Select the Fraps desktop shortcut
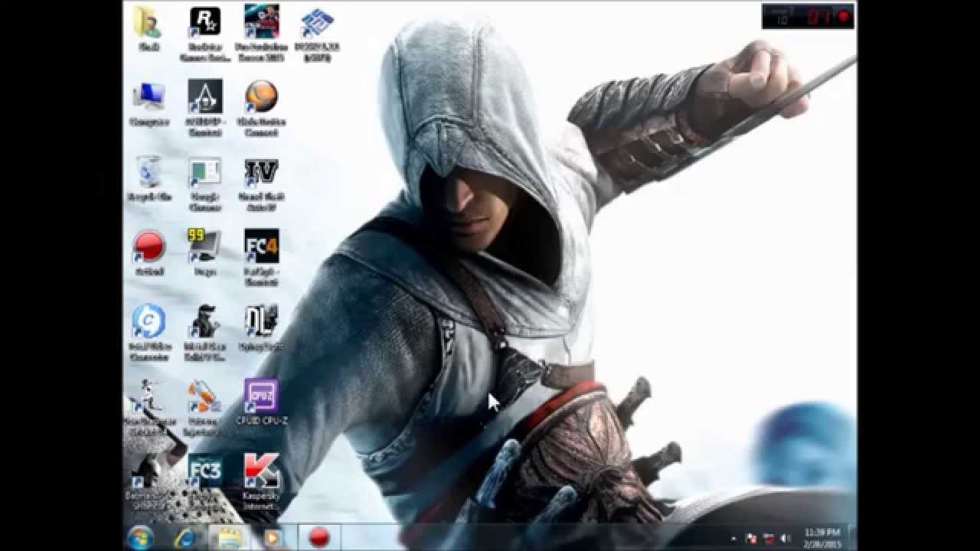This screenshot has height=551, width=980. pyautogui.click(x=205, y=253)
